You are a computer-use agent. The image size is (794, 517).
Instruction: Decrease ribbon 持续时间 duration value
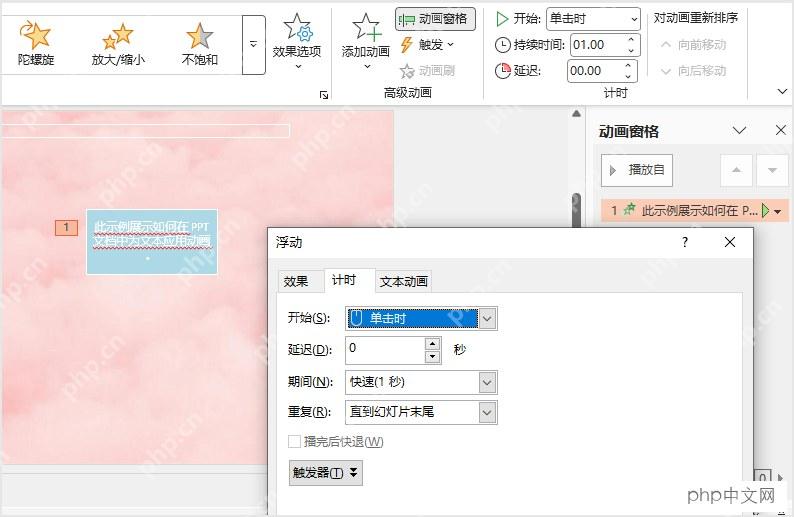pos(631,51)
